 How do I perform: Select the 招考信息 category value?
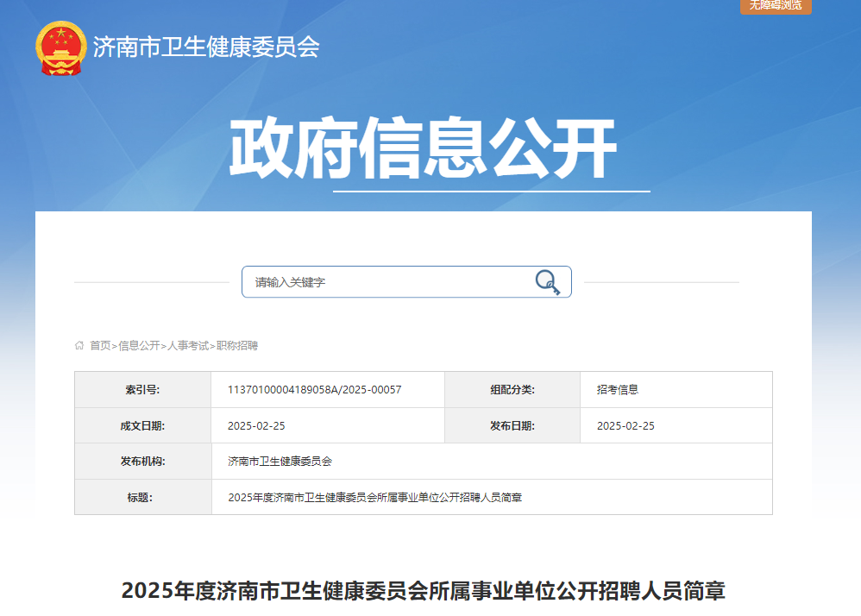click(618, 390)
